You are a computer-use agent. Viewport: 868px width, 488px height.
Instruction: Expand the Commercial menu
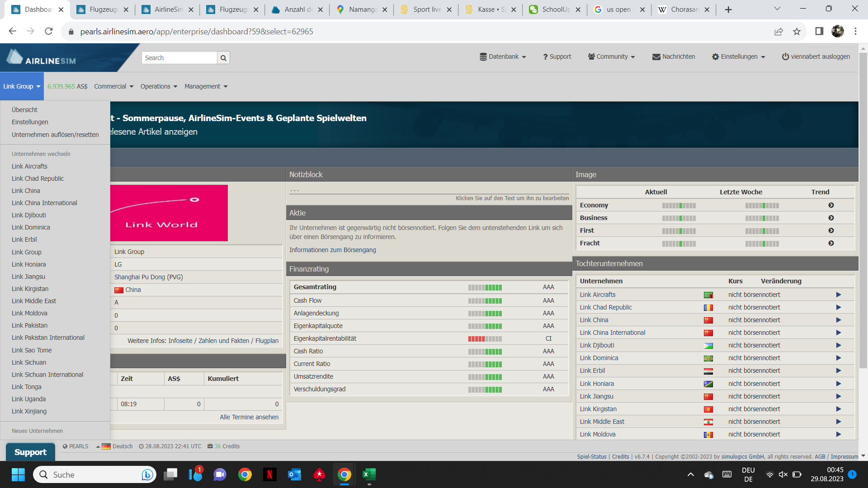[113, 86]
